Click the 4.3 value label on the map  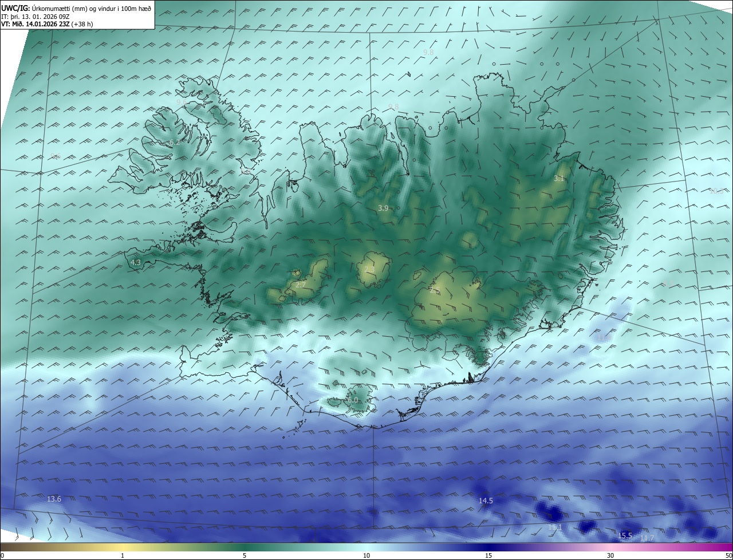click(135, 262)
